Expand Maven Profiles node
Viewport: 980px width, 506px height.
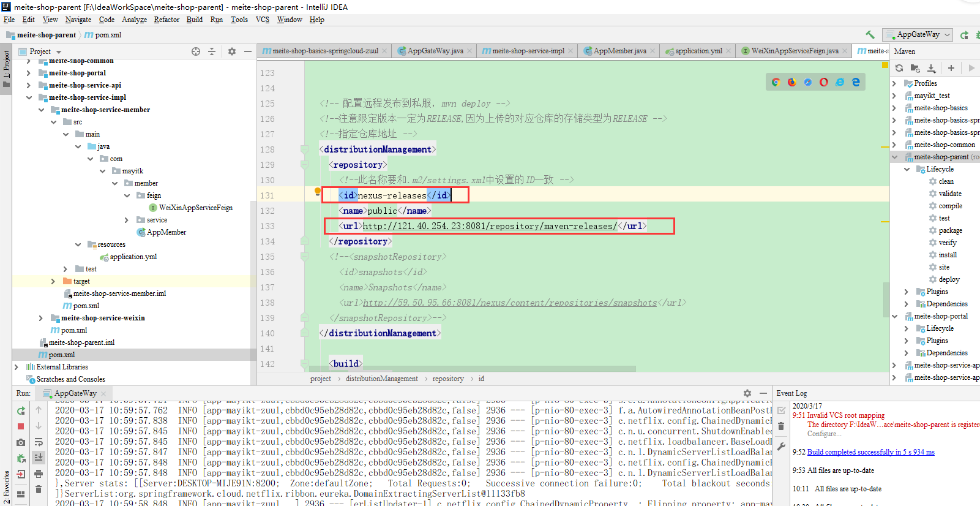click(894, 83)
